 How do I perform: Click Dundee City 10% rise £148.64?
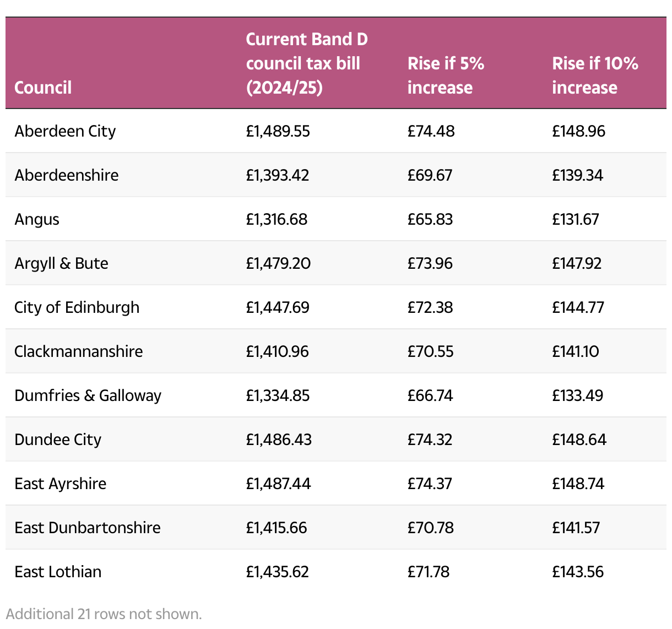579,440
